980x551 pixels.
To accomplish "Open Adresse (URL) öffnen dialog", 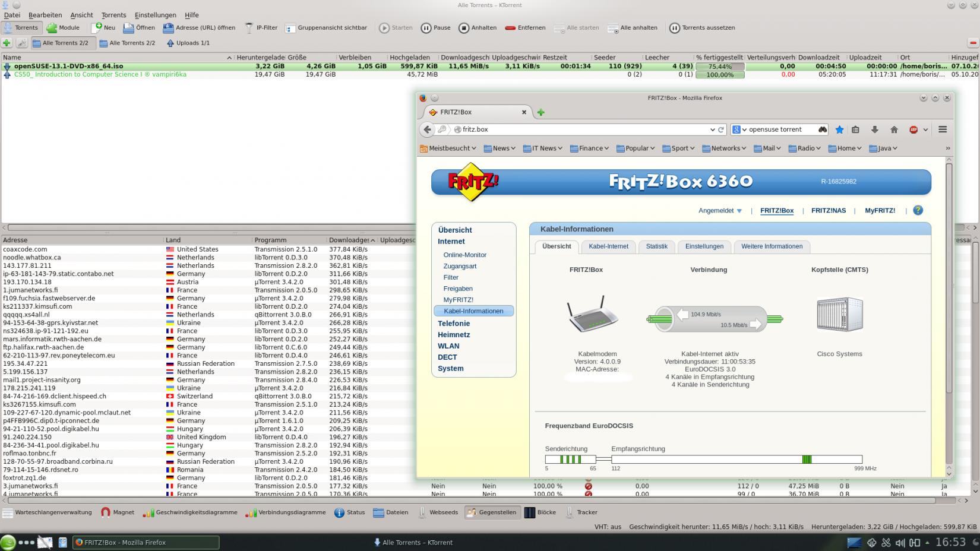I will [x=199, y=27].
